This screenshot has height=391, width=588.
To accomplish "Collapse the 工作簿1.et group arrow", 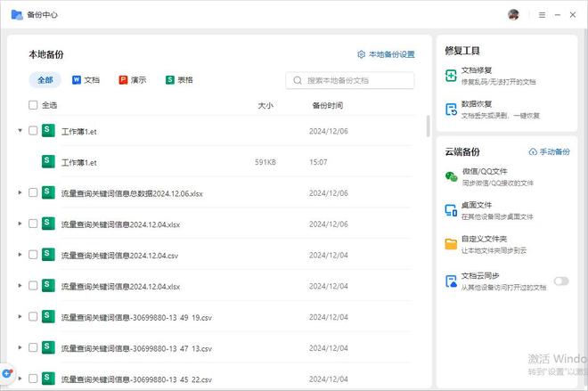I will [20, 130].
